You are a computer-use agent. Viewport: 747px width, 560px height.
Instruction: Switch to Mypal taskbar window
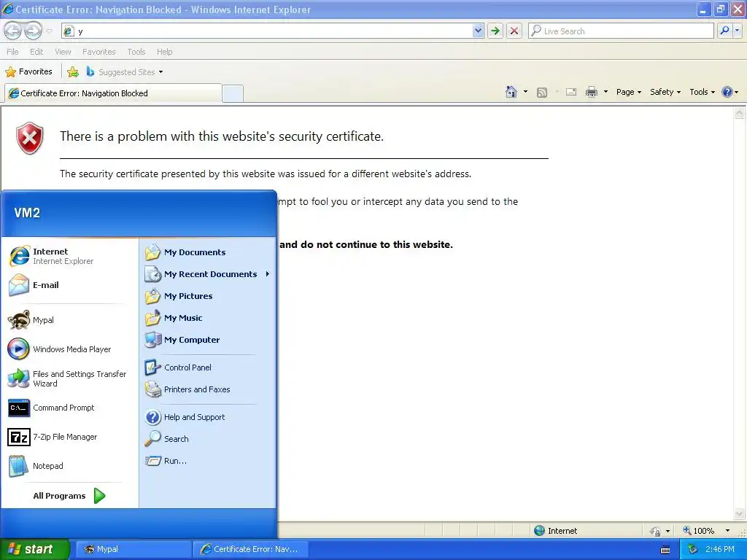point(133,549)
